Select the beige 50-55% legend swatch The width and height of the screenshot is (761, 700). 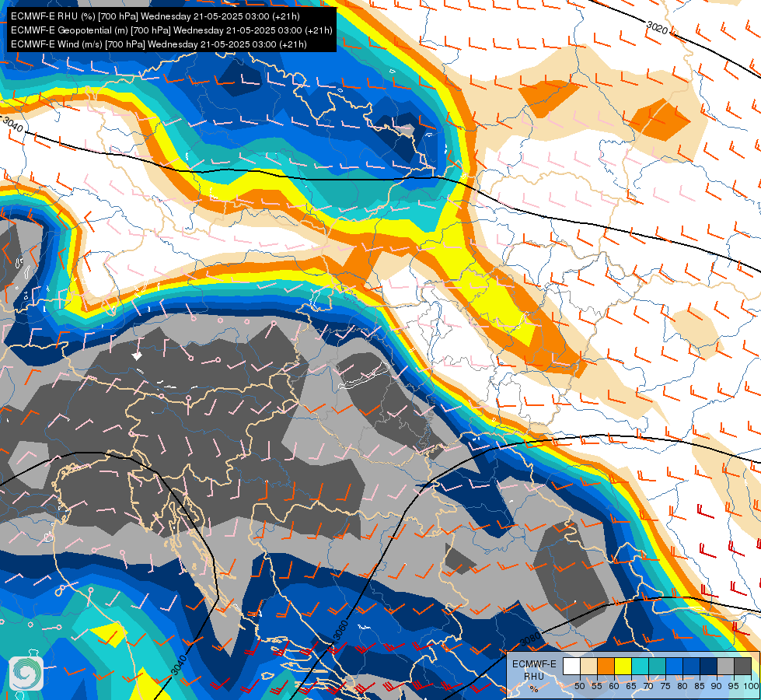[x=588, y=667]
